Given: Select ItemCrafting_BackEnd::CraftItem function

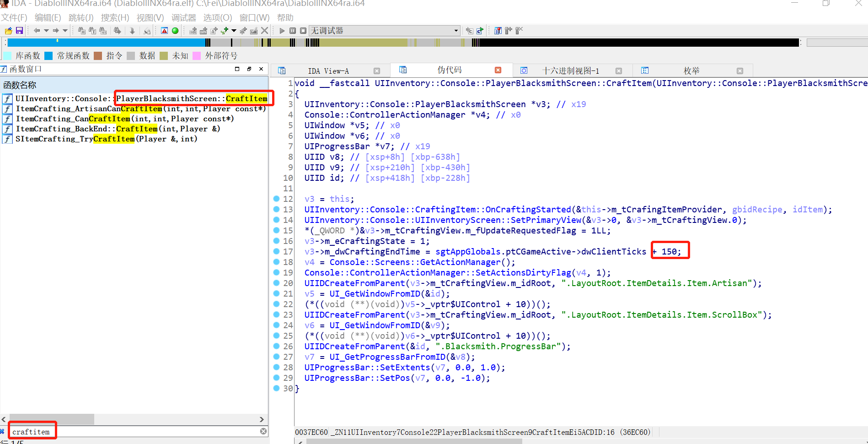Looking at the screenshot, I should point(118,129).
